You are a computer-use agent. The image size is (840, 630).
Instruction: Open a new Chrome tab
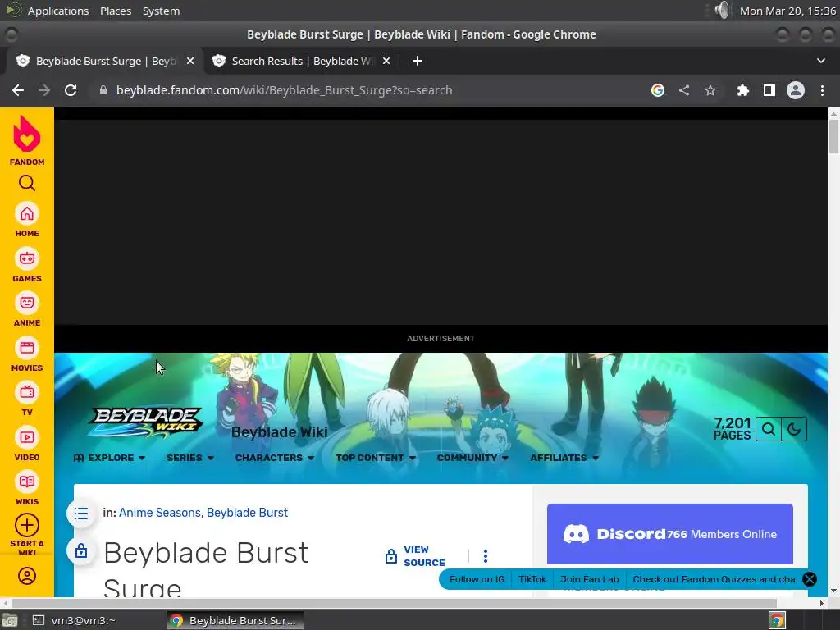tap(418, 61)
